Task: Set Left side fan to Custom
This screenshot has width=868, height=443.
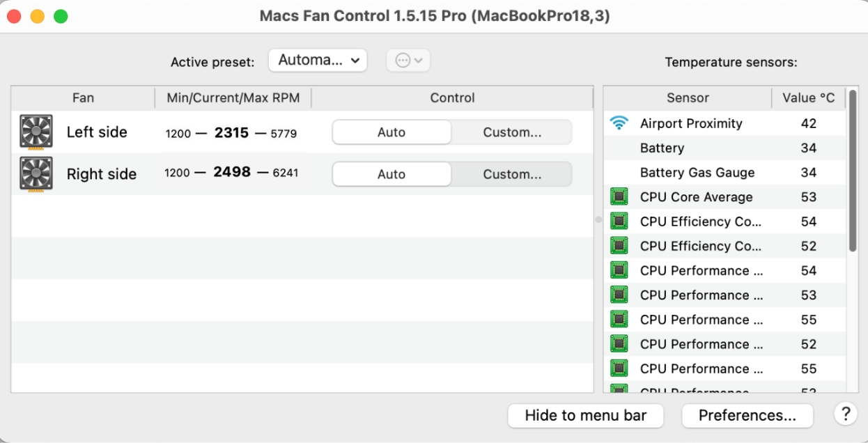Action: click(512, 132)
